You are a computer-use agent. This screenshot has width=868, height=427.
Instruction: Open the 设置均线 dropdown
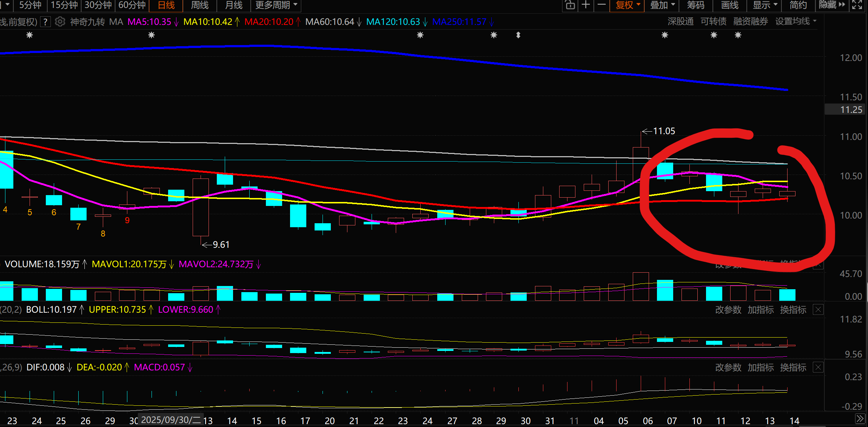click(x=795, y=22)
